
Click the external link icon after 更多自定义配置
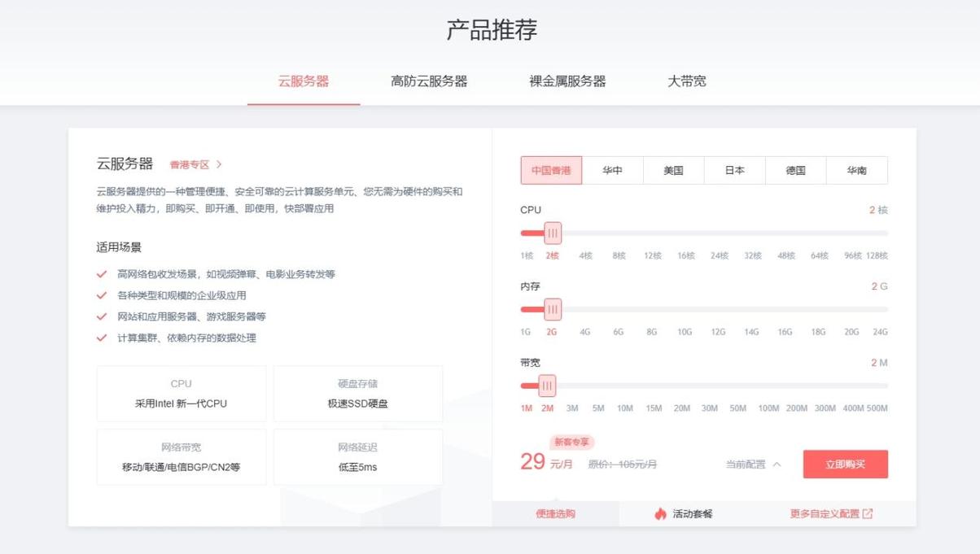[868, 514]
